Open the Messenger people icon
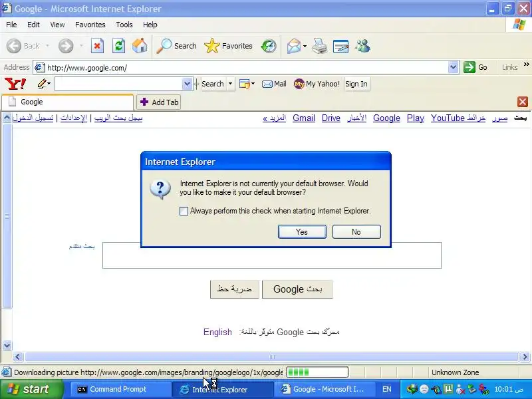This screenshot has height=399, width=532. (362, 46)
